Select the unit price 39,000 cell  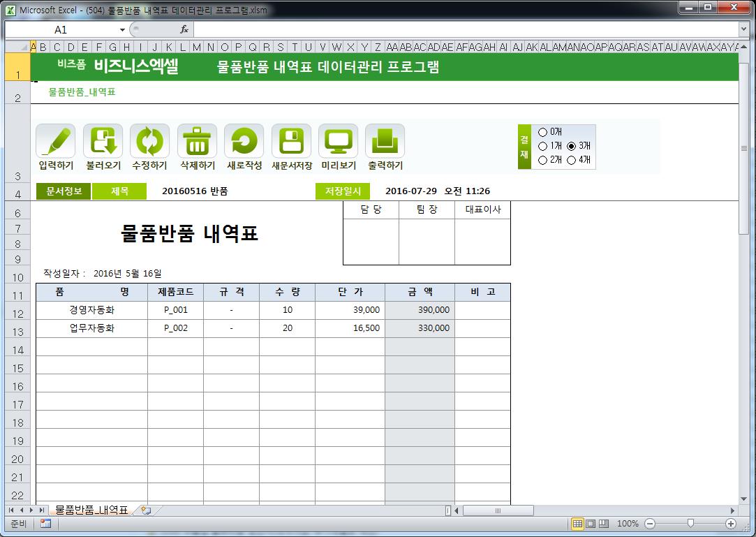(x=350, y=310)
